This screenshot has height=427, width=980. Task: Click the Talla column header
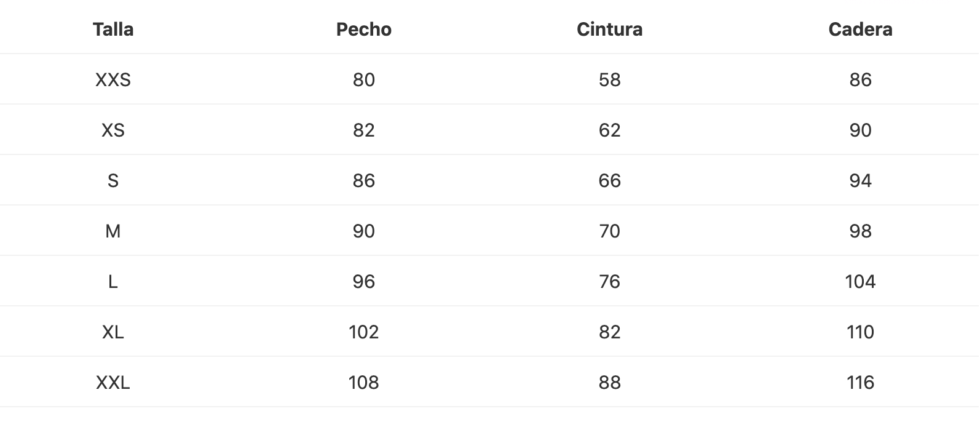(x=113, y=30)
